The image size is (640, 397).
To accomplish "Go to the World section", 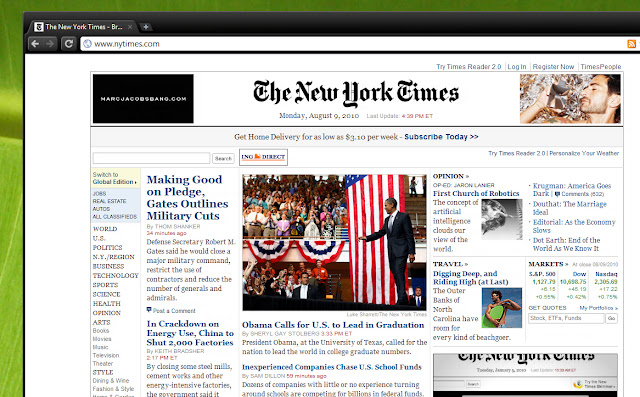I will coord(105,229).
